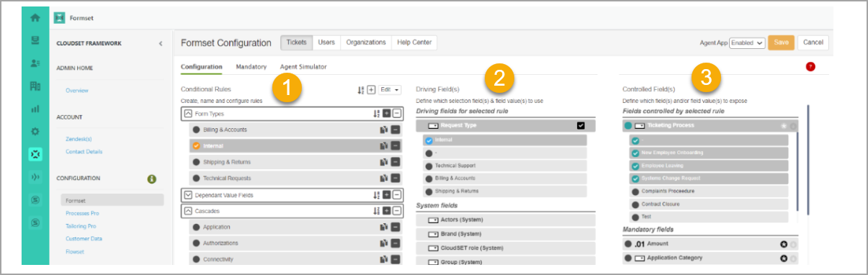The image size is (868, 275).
Task: Open the Zendesk(s) link
Action: [79, 138]
